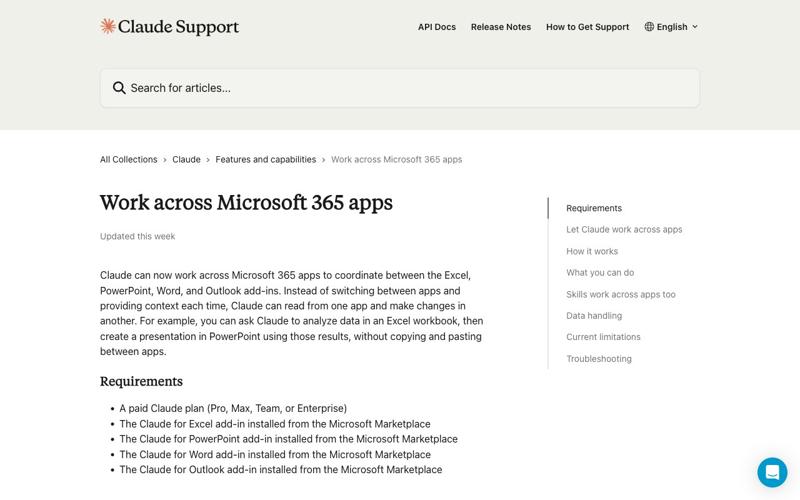The image size is (800, 500).
Task: Jump to Let Claude work across apps
Action: tap(624, 230)
